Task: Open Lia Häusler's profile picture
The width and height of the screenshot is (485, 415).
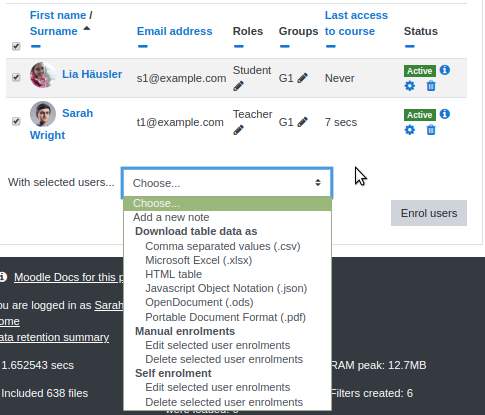Action: tap(42, 75)
